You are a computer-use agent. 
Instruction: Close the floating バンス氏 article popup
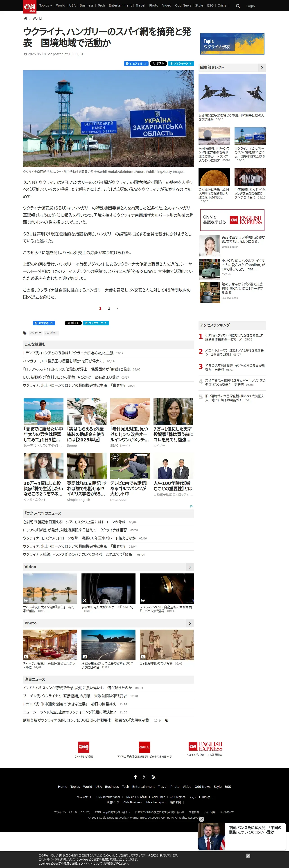[202, 819]
